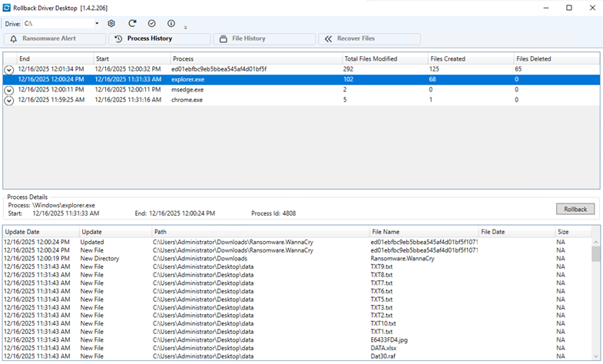Click the Rollback Driver app logo icon
Image resolution: width=603 pixels, height=364 pixels.
(8, 8)
